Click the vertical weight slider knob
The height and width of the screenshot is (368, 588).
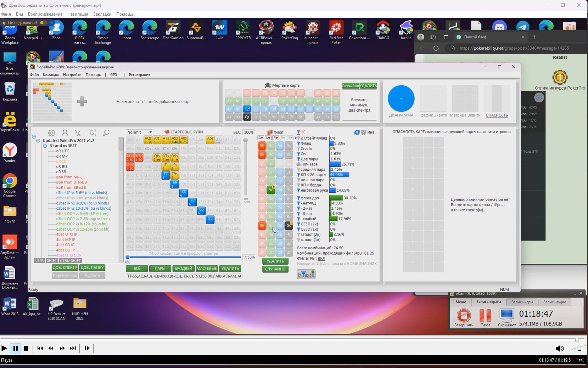coord(245,140)
